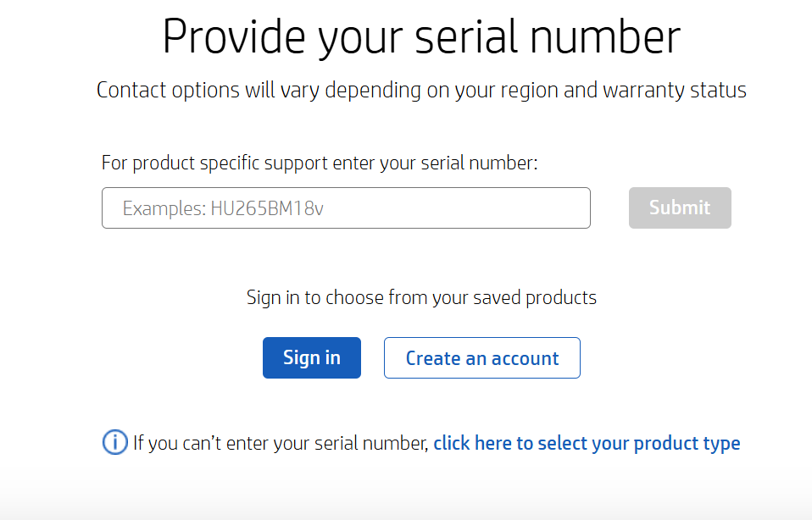The height and width of the screenshot is (520, 812).
Task: Click the blue info circle icon
Action: coord(114,442)
